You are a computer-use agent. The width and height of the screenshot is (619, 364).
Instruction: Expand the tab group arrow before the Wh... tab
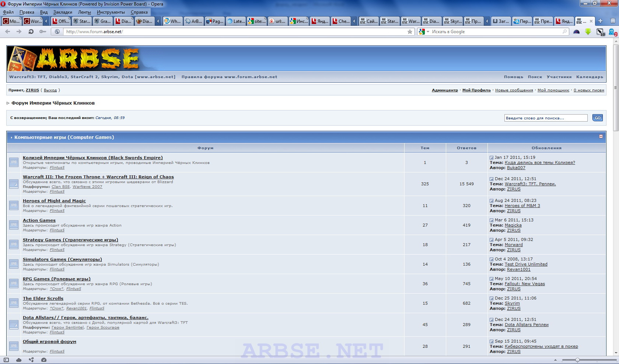(158, 21)
